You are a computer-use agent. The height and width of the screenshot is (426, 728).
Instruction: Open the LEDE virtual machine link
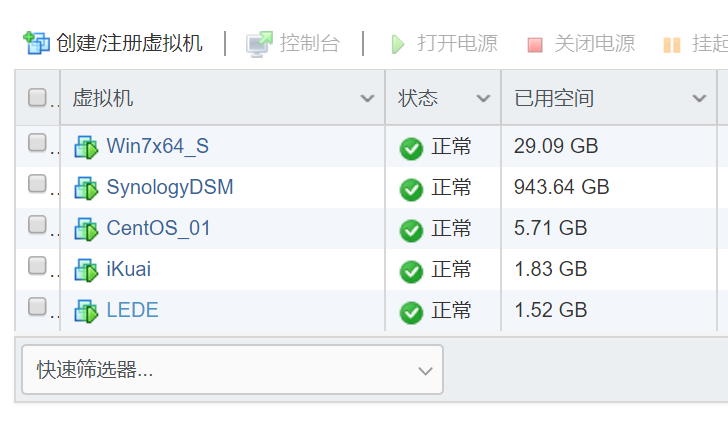[132, 310]
